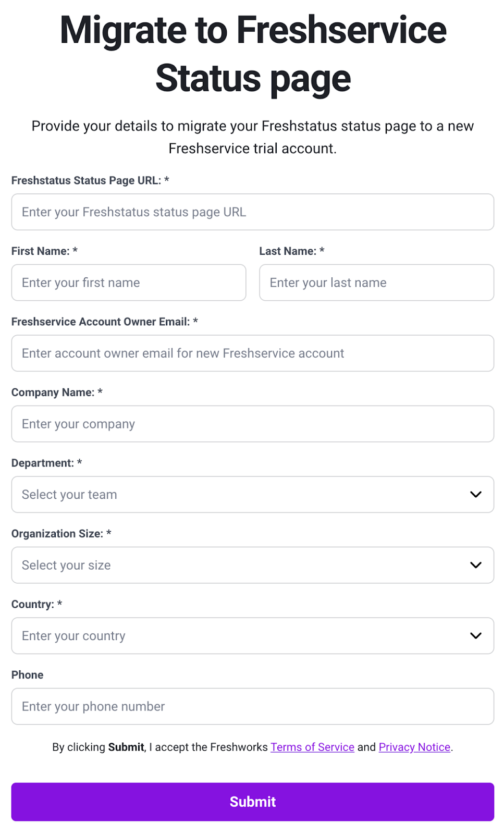Click the account owner email field

point(252,353)
